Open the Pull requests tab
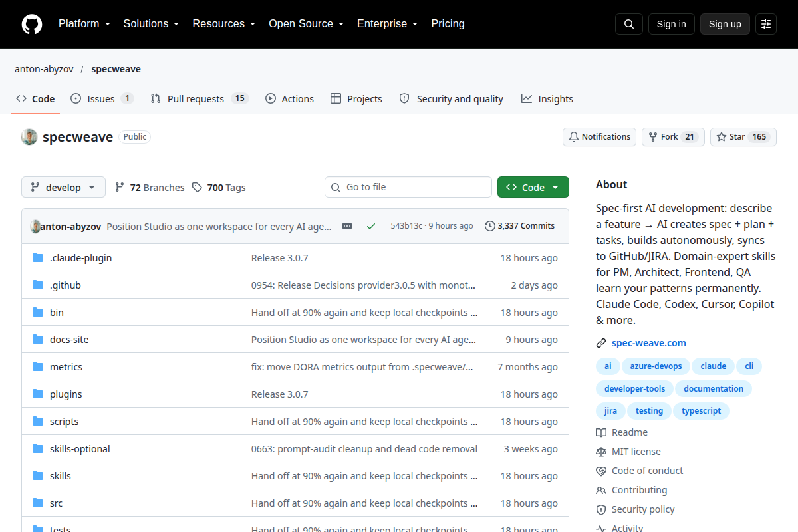 [199, 99]
